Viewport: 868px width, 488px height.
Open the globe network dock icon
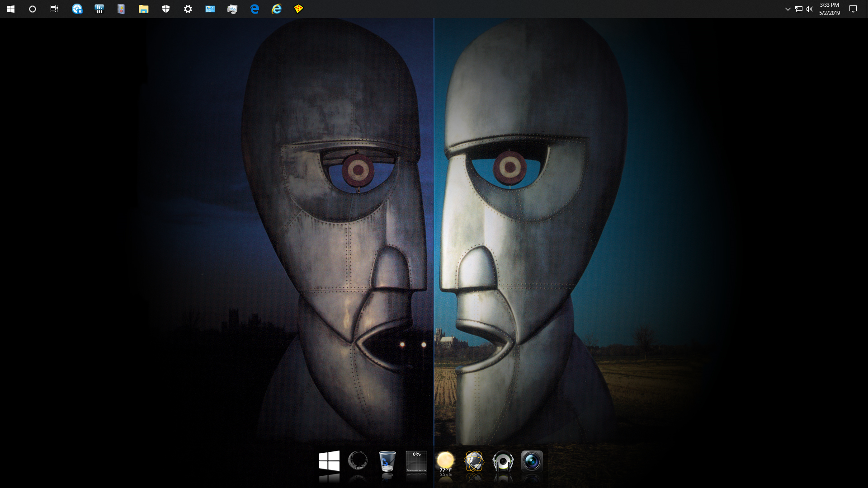pos(474,461)
